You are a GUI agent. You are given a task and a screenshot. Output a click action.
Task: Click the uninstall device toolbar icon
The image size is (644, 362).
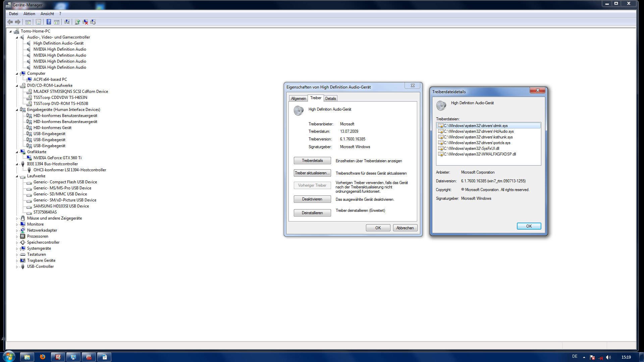pyautogui.click(x=85, y=22)
